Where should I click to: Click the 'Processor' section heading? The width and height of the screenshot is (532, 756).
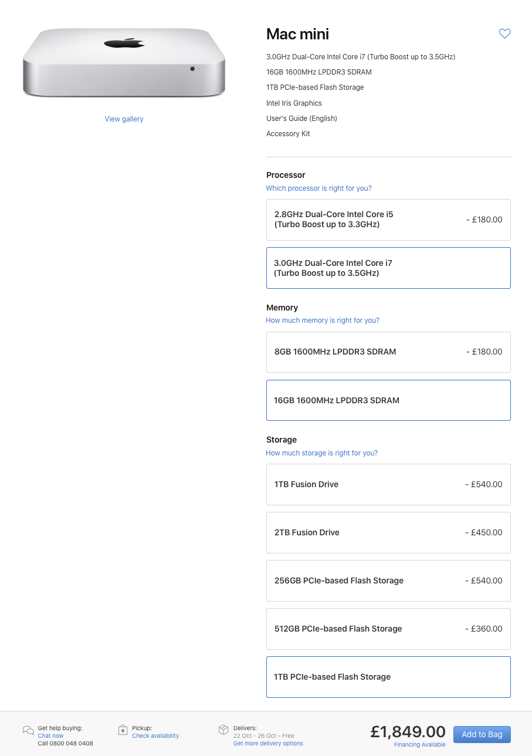click(x=286, y=175)
